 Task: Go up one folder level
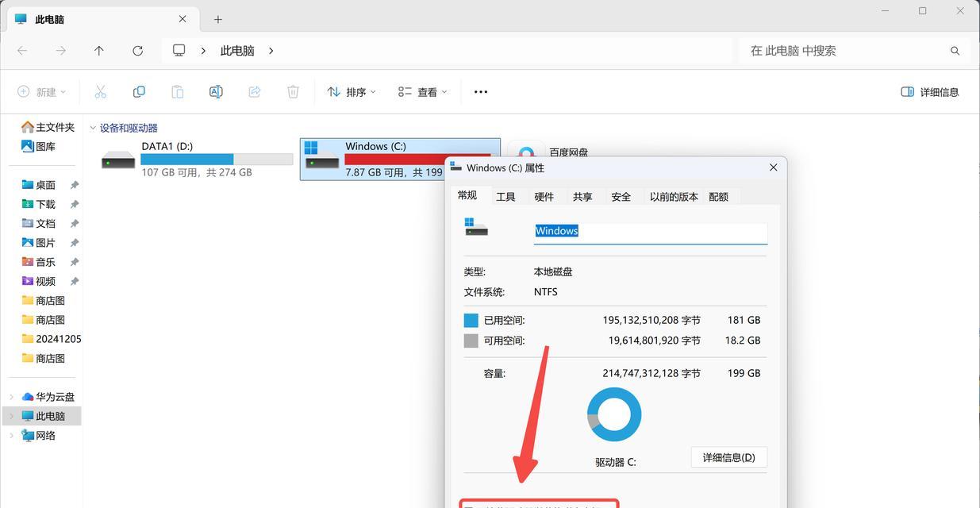99,51
